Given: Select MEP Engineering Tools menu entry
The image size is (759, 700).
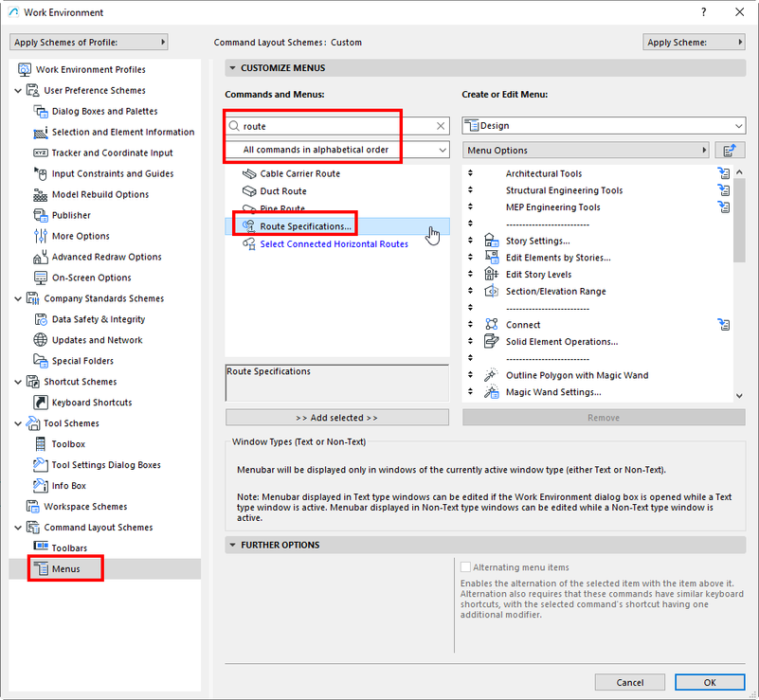Looking at the screenshot, I should tap(552, 207).
